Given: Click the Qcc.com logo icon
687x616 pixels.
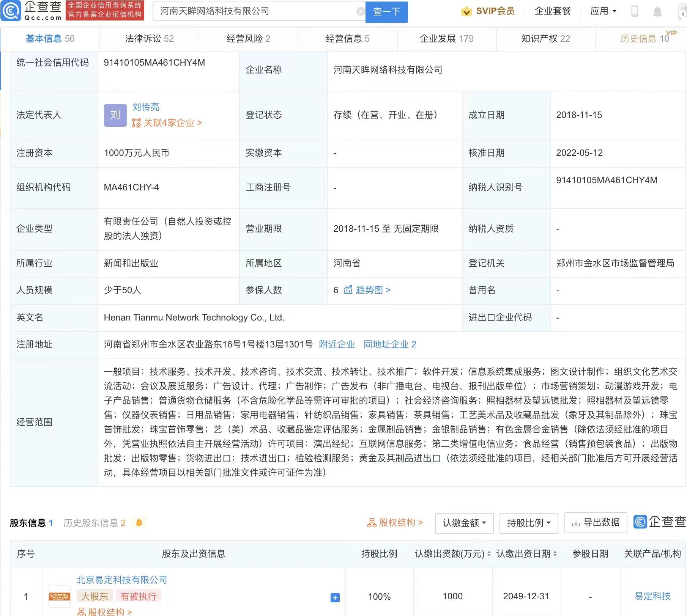Looking at the screenshot, I should pyautogui.click(x=11, y=11).
